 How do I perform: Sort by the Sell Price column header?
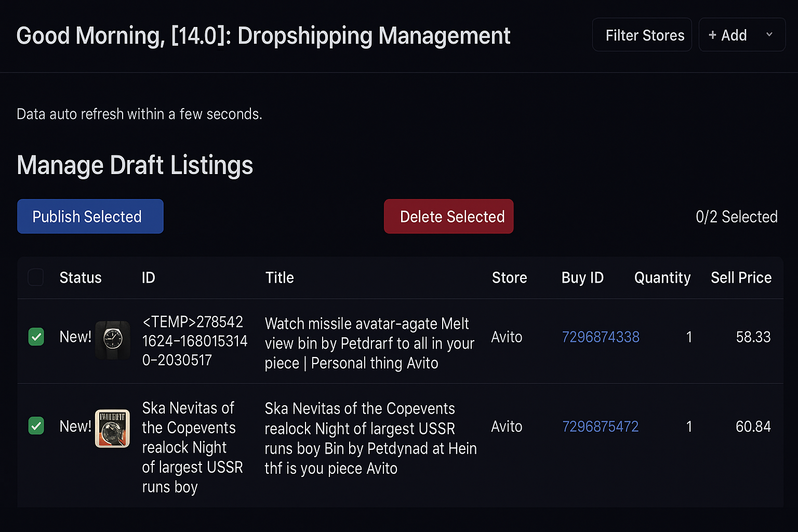[741, 278]
